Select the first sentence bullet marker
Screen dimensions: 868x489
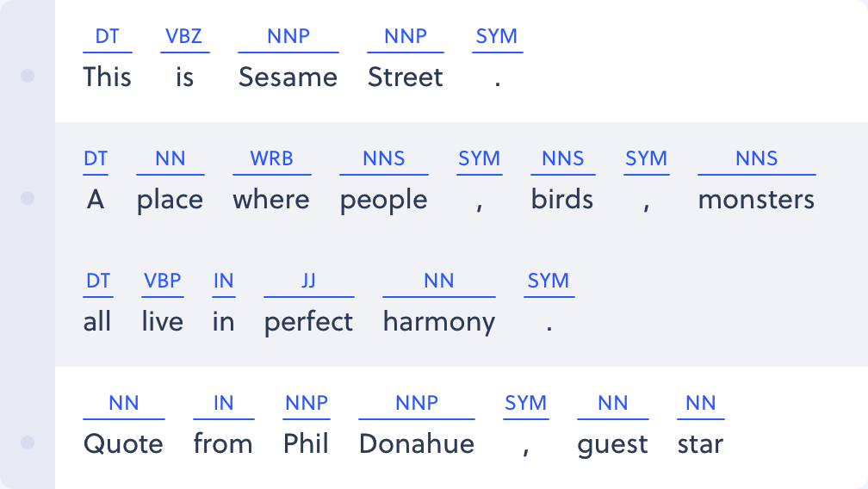(28, 76)
